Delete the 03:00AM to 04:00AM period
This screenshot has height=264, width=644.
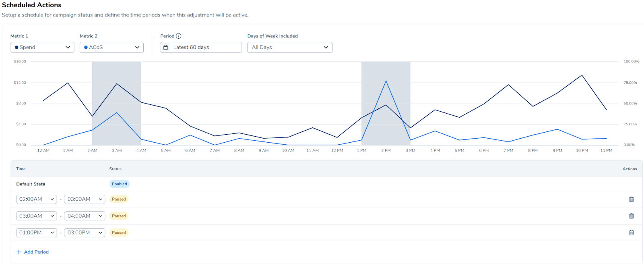point(631,216)
